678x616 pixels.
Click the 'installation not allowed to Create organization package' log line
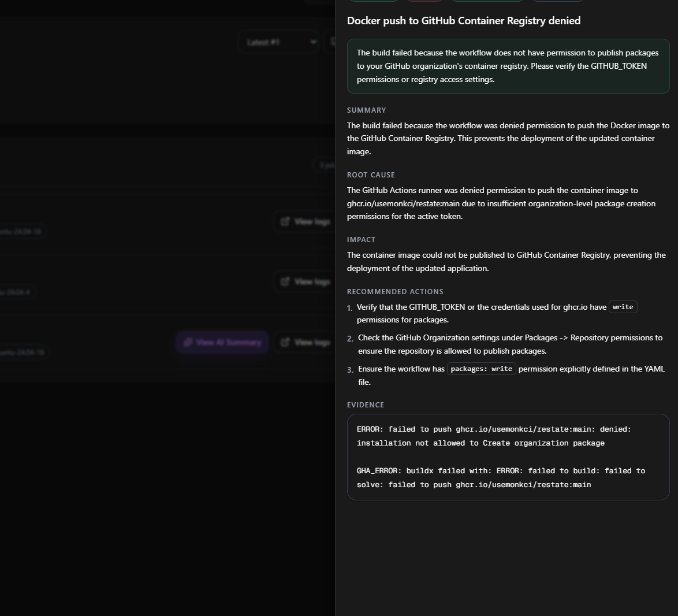(480, 443)
